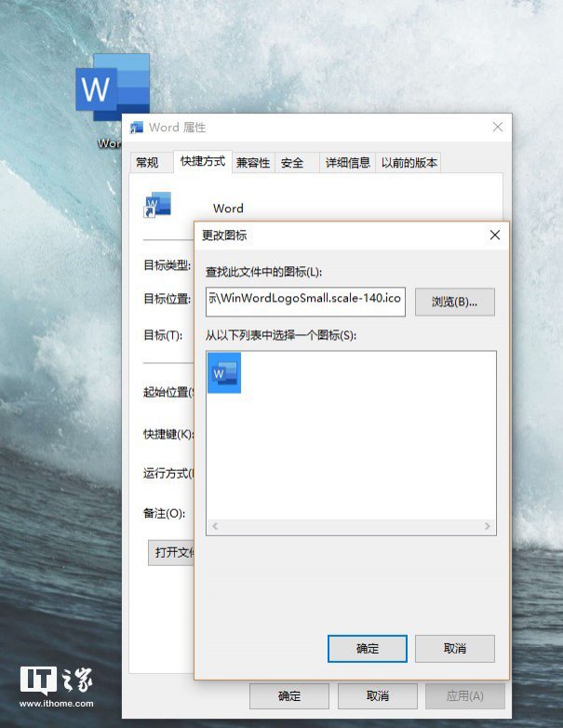Click 应用(A) in the Word 属性 window
563x728 pixels.
(x=465, y=696)
